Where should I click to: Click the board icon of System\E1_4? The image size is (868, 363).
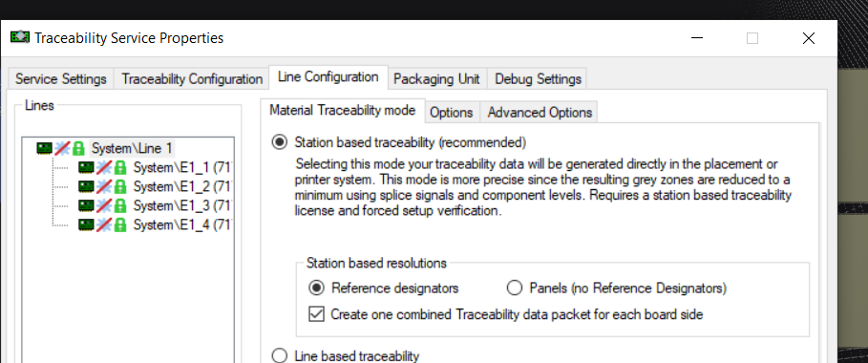click(86, 224)
